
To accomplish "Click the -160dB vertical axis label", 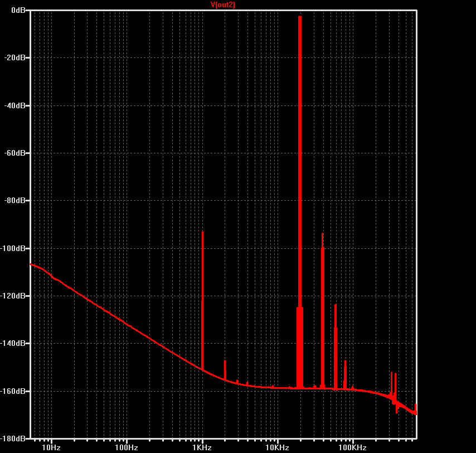I will click(13, 391).
